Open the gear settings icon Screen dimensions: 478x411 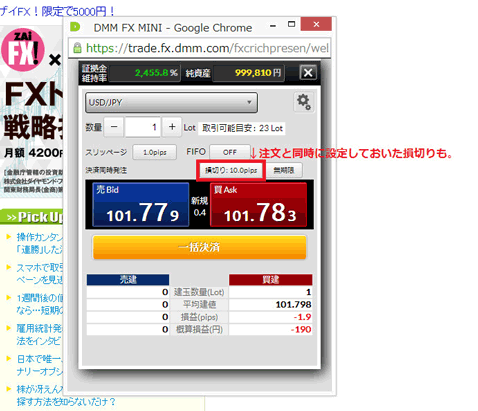tap(304, 102)
